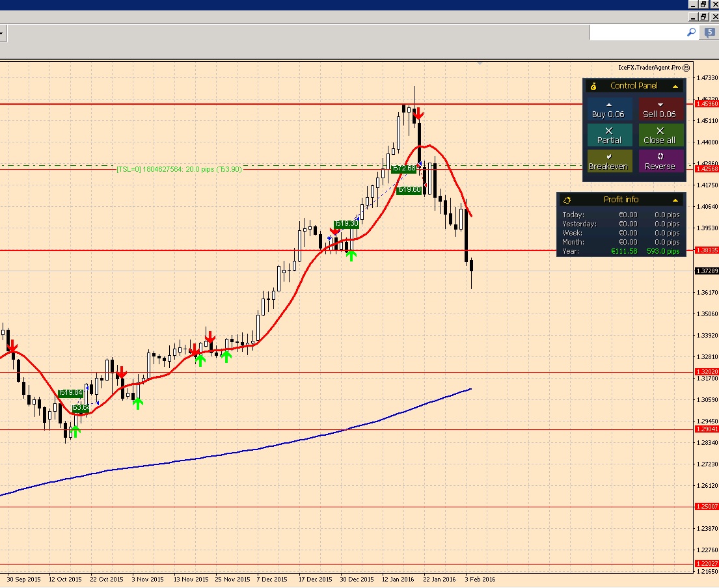The image size is (719, 588).
Task: Click the Profit info title text
Action: (621, 200)
